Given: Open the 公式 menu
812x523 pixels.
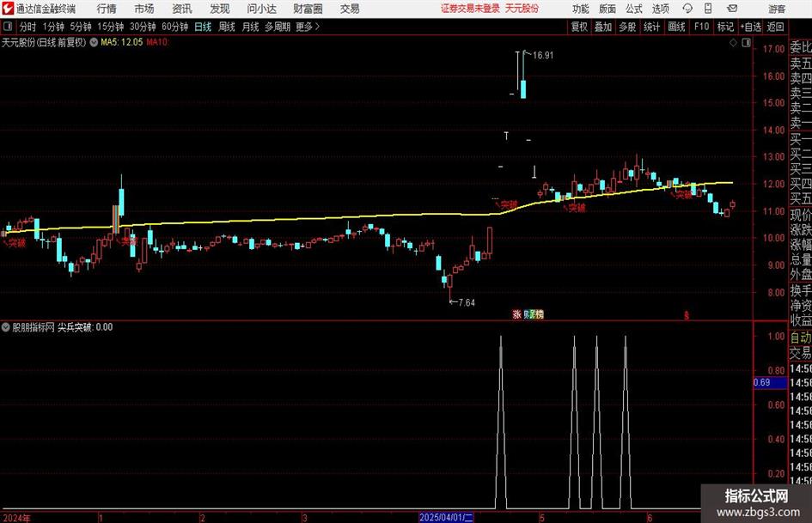Looking at the screenshot, I should click(x=634, y=9).
